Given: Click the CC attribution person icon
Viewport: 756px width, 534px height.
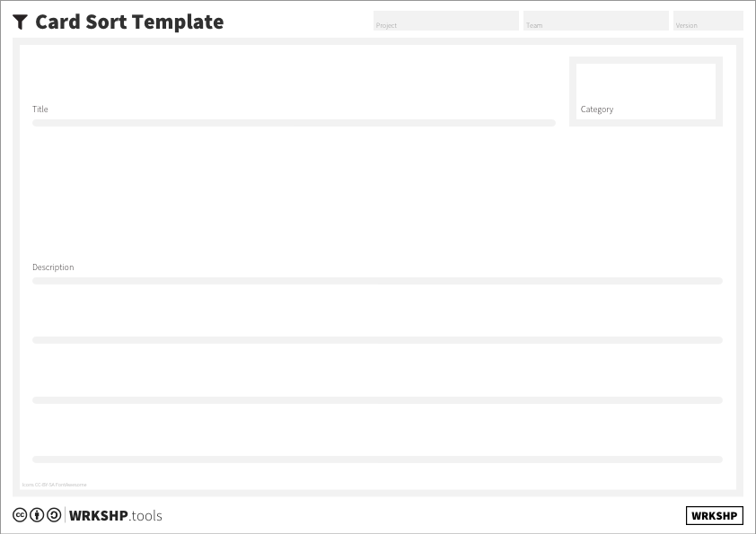Looking at the screenshot, I should coord(37,515).
